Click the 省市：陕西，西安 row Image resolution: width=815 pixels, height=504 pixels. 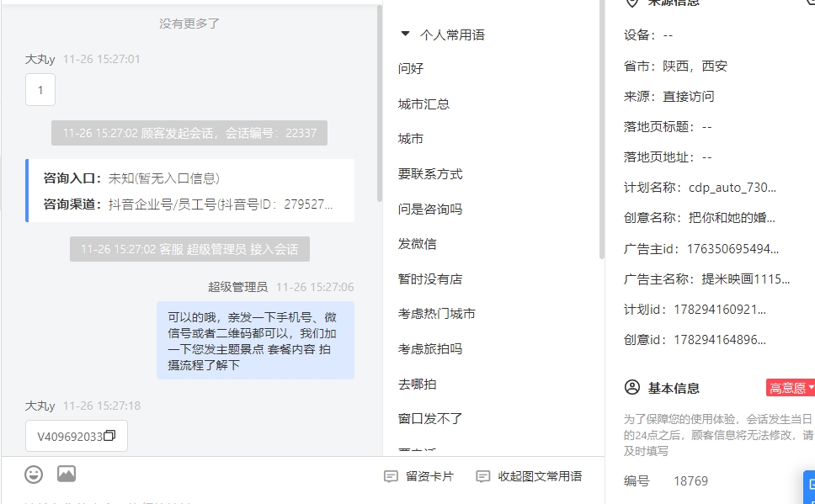pyautogui.click(x=676, y=66)
